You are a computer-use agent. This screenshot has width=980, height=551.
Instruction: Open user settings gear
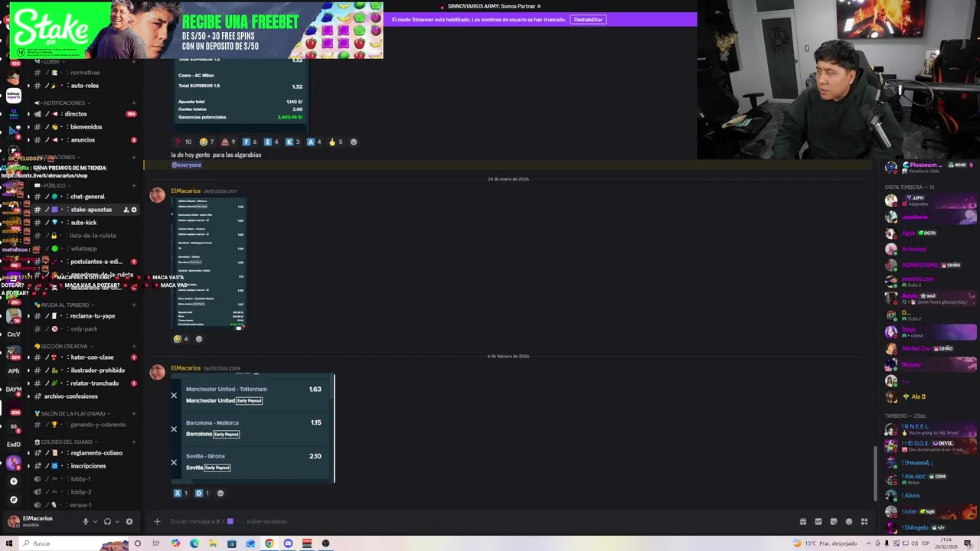pyautogui.click(x=129, y=522)
